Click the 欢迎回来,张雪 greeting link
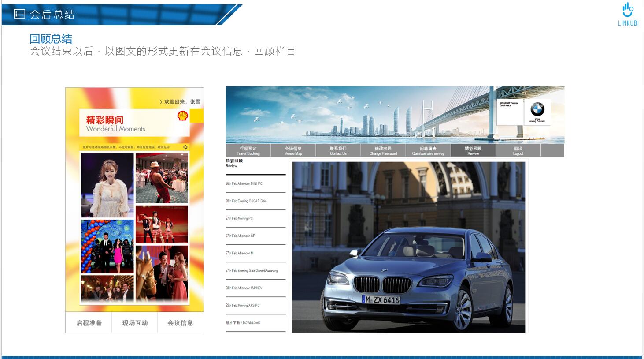This screenshot has width=644, height=359. pos(180,102)
